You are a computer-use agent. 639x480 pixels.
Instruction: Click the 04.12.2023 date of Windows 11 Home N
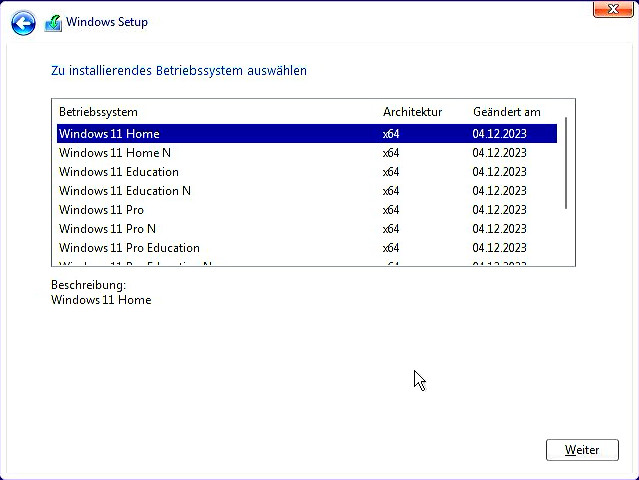(x=500, y=153)
